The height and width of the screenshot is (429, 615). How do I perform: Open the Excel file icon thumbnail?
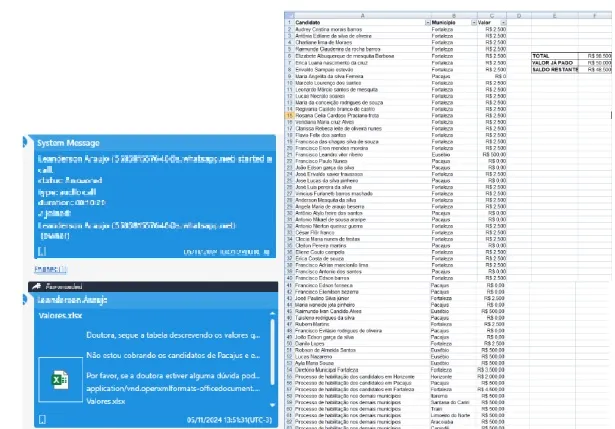[60, 380]
